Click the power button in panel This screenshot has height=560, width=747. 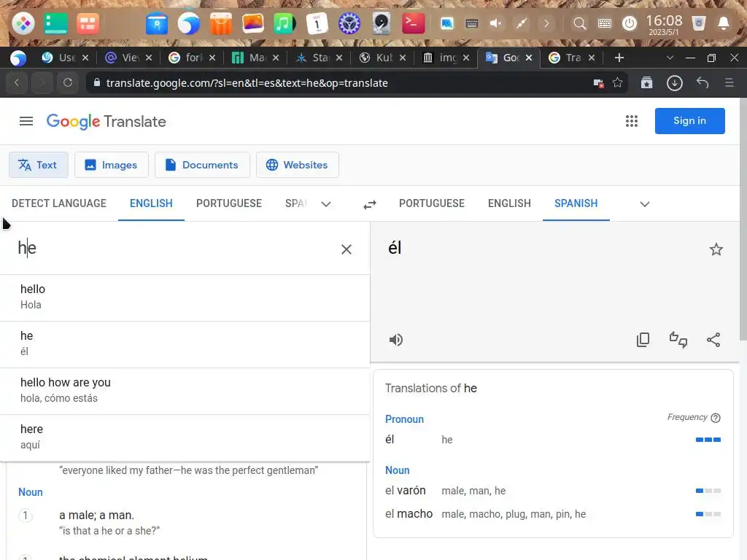click(630, 23)
